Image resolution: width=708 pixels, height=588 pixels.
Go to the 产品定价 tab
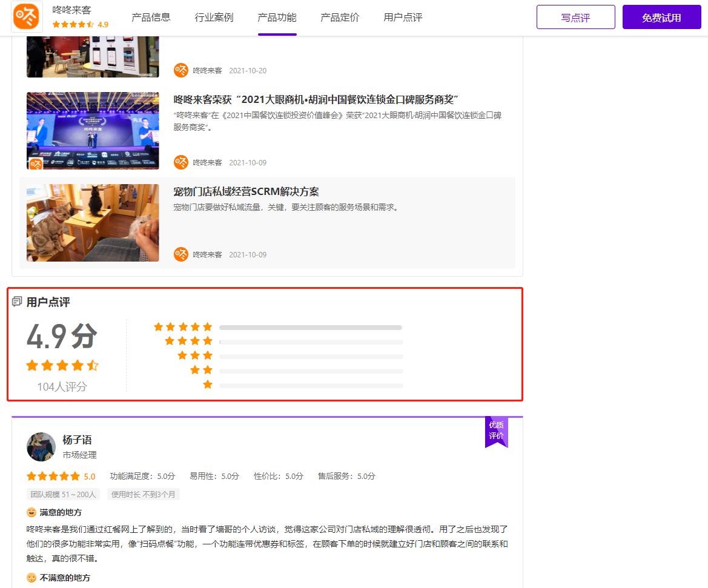point(340,18)
